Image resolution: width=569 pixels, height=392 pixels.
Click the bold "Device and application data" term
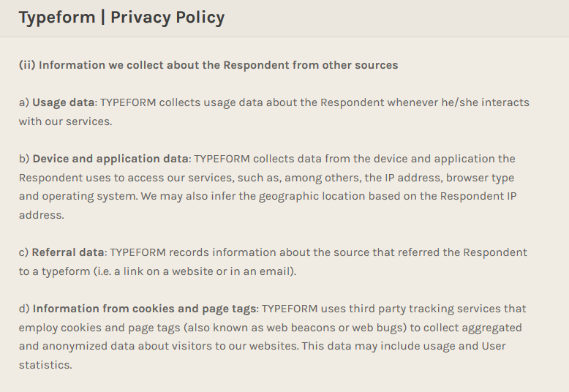(110, 159)
